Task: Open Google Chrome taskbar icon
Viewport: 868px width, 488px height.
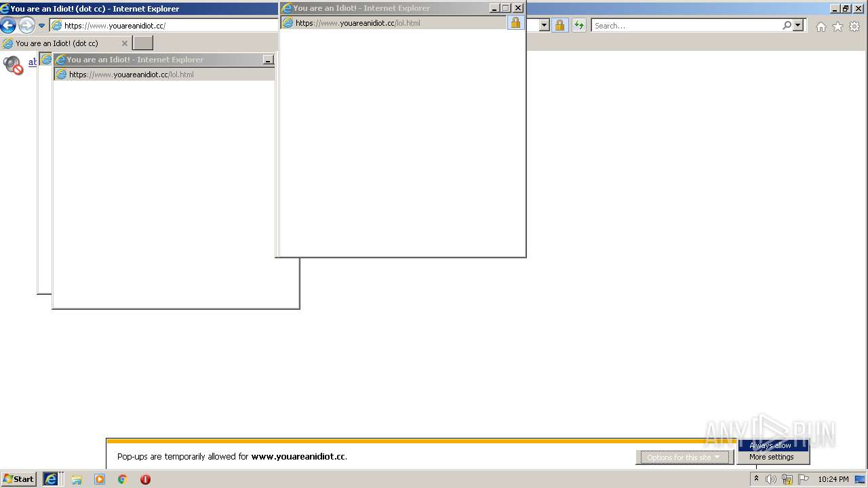Action: 123,479
